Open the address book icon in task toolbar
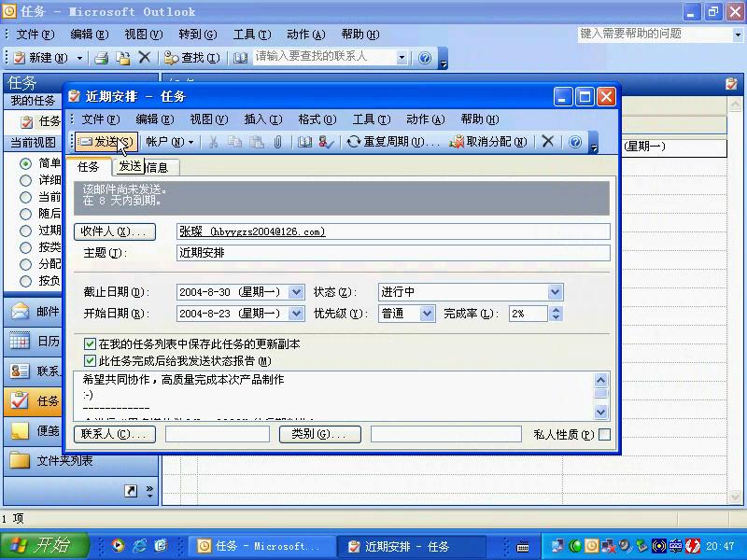The height and width of the screenshot is (560, 747). (x=304, y=142)
